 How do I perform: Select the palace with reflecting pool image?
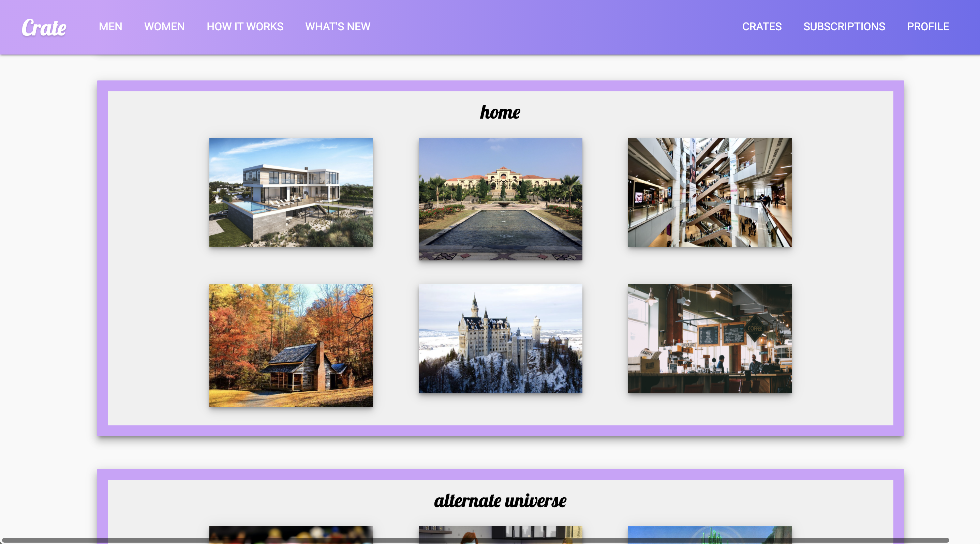click(x=500, y=199)
